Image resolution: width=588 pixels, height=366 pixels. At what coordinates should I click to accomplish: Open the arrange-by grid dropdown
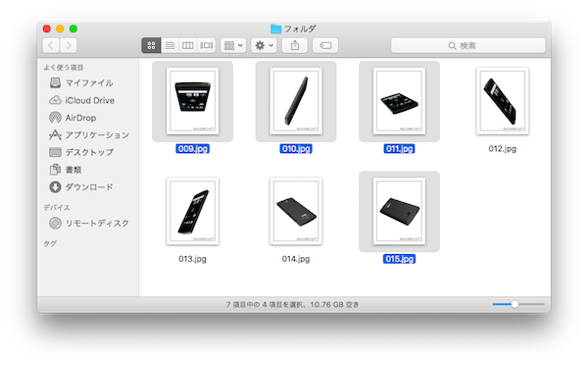(x=233, y=45)
